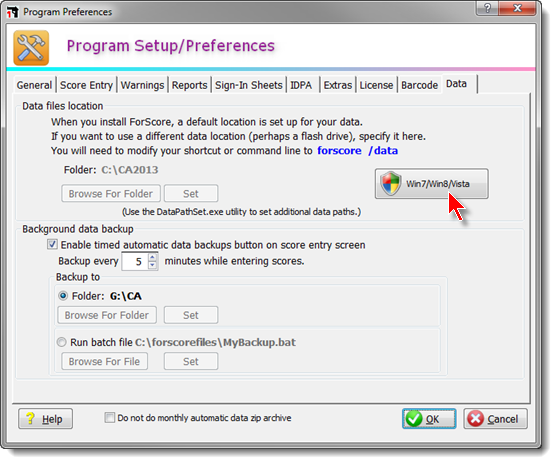The width and height of the screenshot is (557, 464).
Task: Click Browse For File button
Action: pos(104,361)
